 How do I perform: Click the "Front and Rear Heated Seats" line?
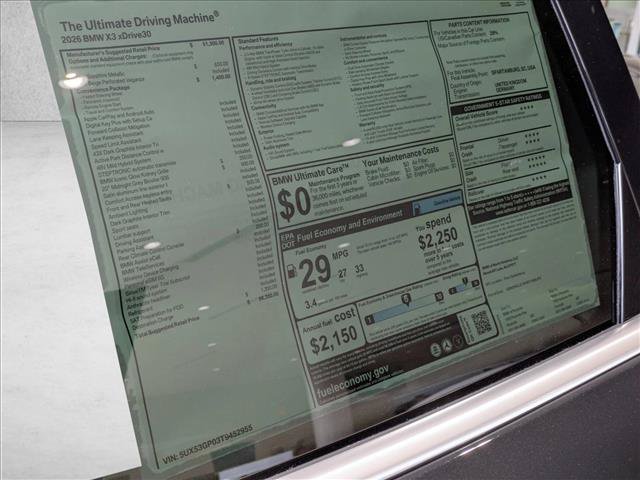click(x=139, y=204)
